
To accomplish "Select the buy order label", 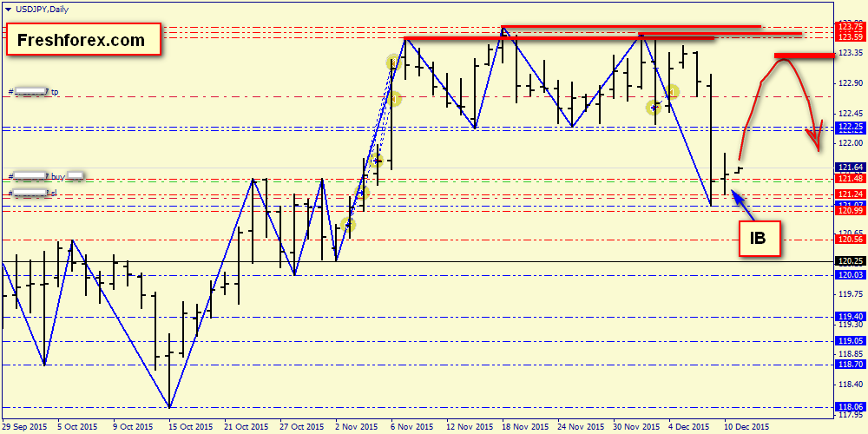I will tap(46, 176).
